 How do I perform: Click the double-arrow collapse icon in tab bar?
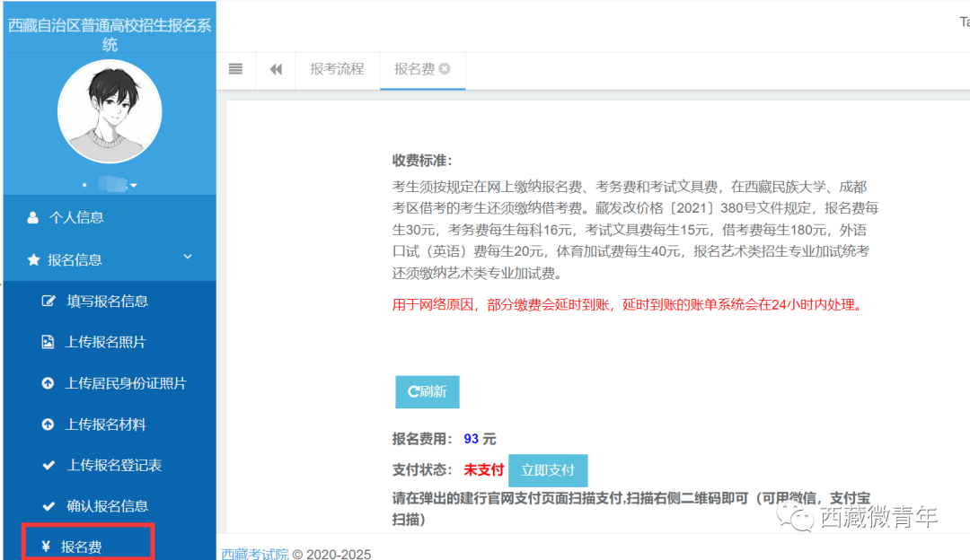(x=276, y=71)
